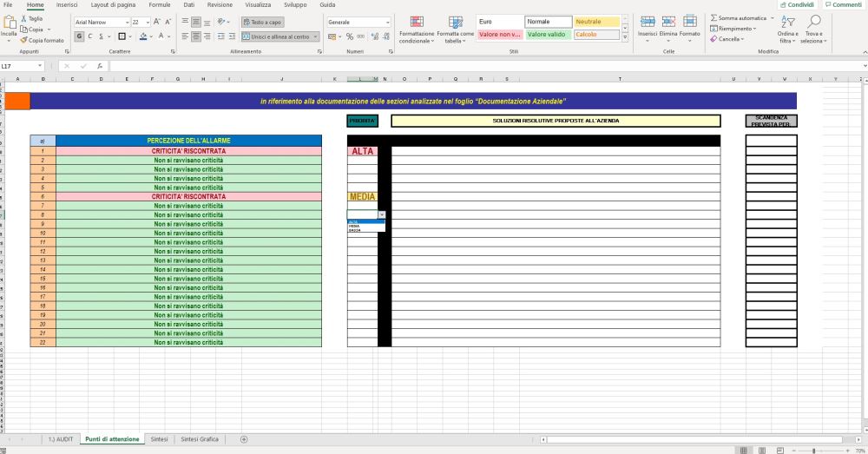Screen dimensions: 868x454
Task: Click the text orientation icon
Action: 220,22
